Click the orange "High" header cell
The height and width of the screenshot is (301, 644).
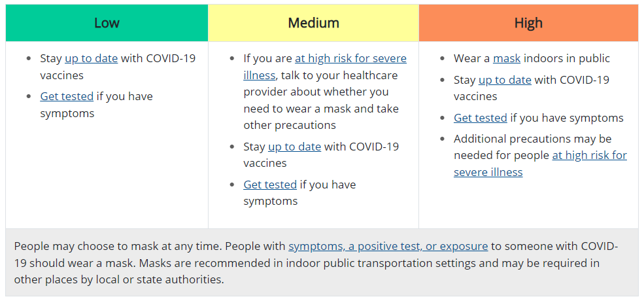coord(528,23)
